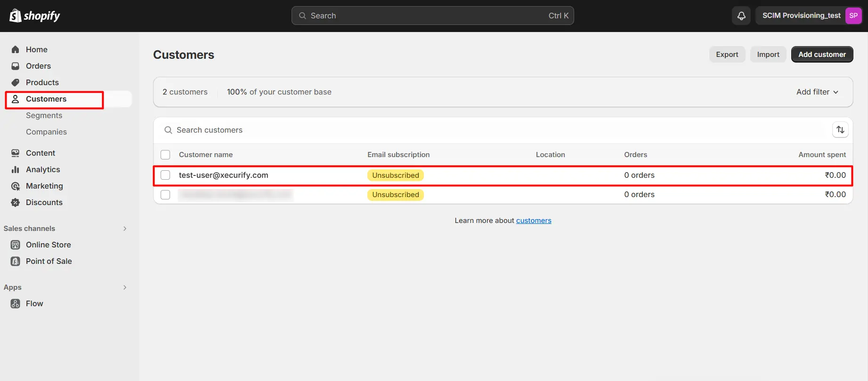Click the Marketing target icon
The image size is (868, 381).
click(16, 186)
